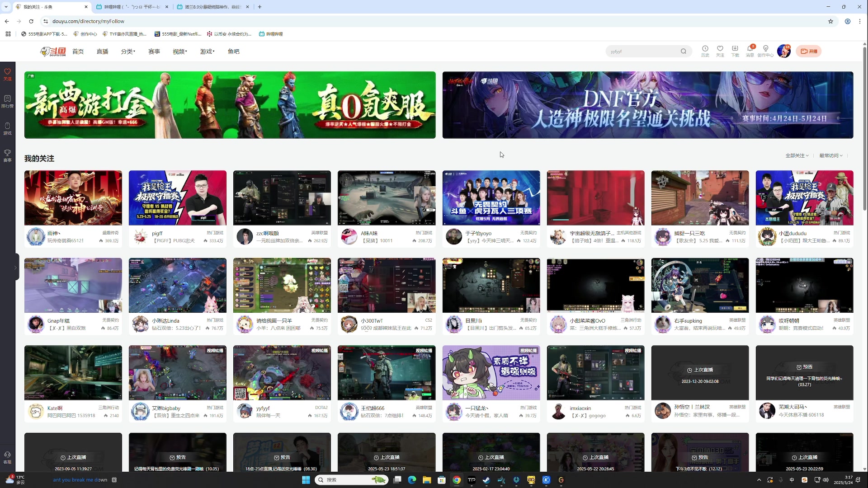Image resolution: width=868 pixels, height=488 pixels.
Task: Open 于子怡yoyo stream thumbnail
Action: [x=491, y=197]
